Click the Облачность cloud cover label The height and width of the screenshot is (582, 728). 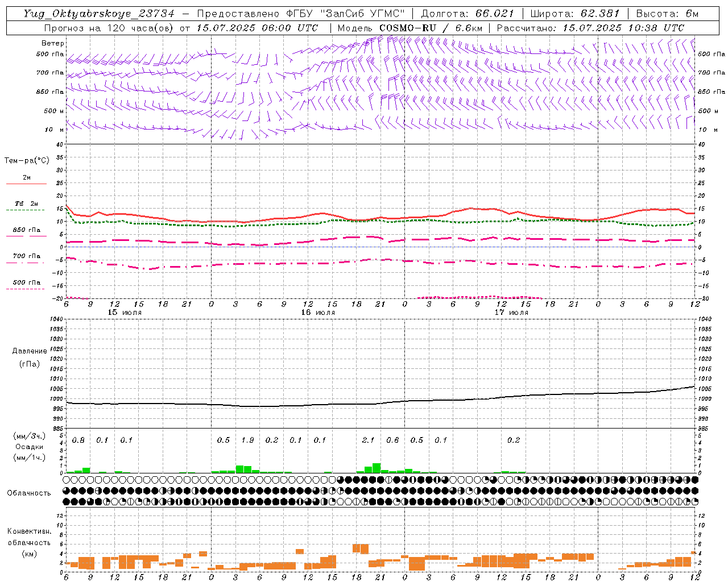[x=29, y=493]
